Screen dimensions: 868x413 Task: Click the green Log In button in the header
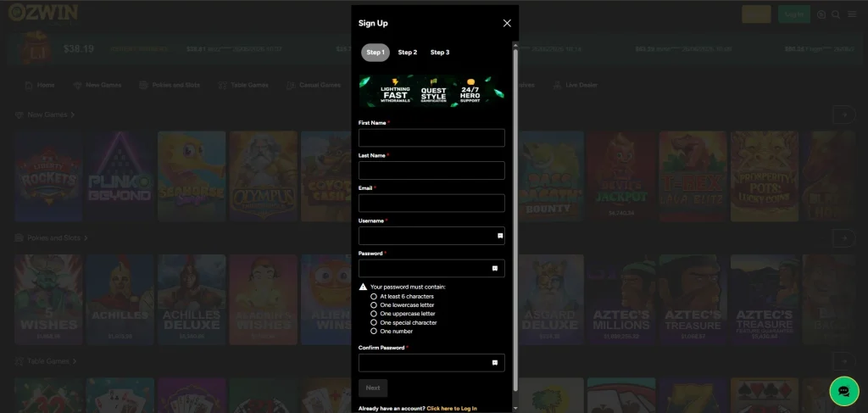793,14
